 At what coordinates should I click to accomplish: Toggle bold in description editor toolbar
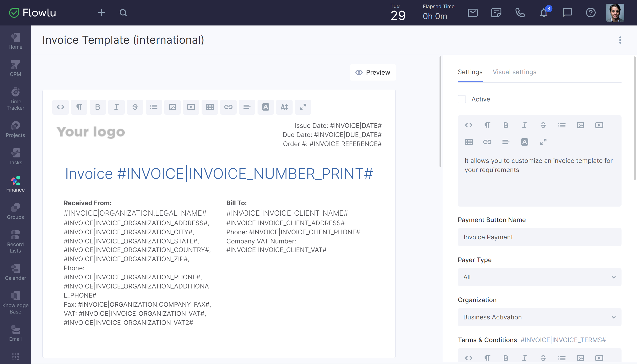pos(506,125)
